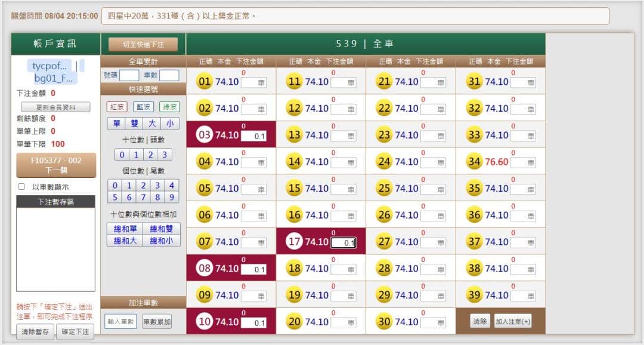Click yellow number ball 36
The width and height of the screenshot is (644, 345).
point(474,215)
